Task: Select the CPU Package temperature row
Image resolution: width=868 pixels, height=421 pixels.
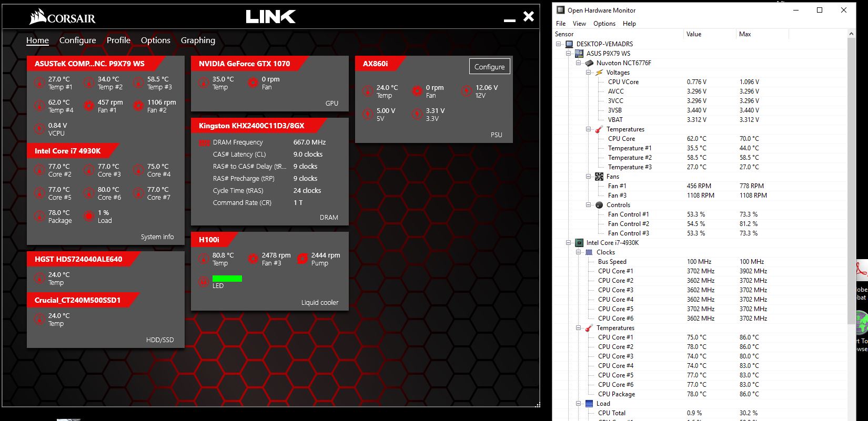Action: pos(700,394)
